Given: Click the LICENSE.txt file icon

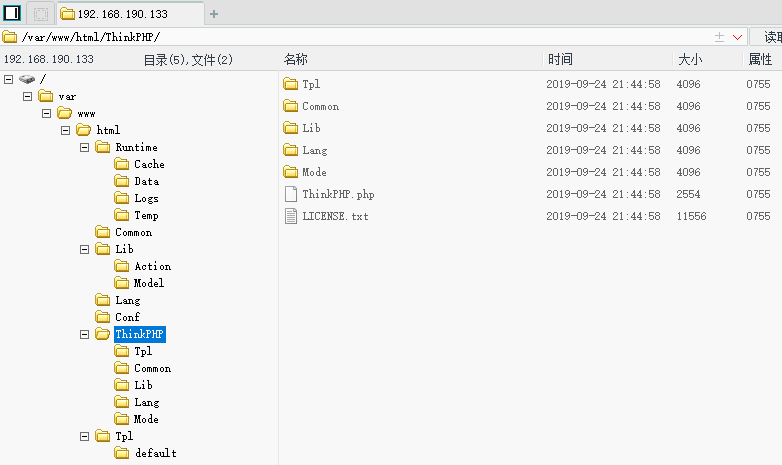Looking at the screenshot, I should tap(291, 216).
